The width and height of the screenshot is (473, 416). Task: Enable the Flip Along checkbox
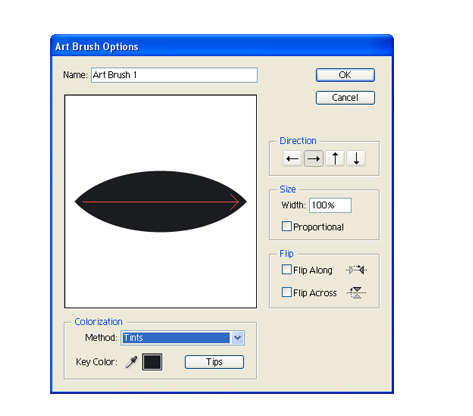pos(287,269)
